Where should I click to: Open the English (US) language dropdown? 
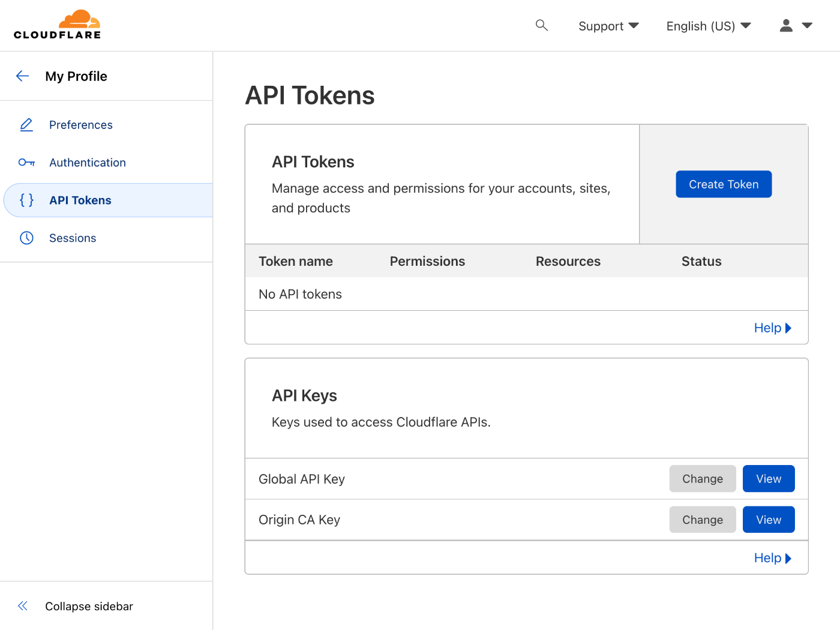tap(709, 26)
